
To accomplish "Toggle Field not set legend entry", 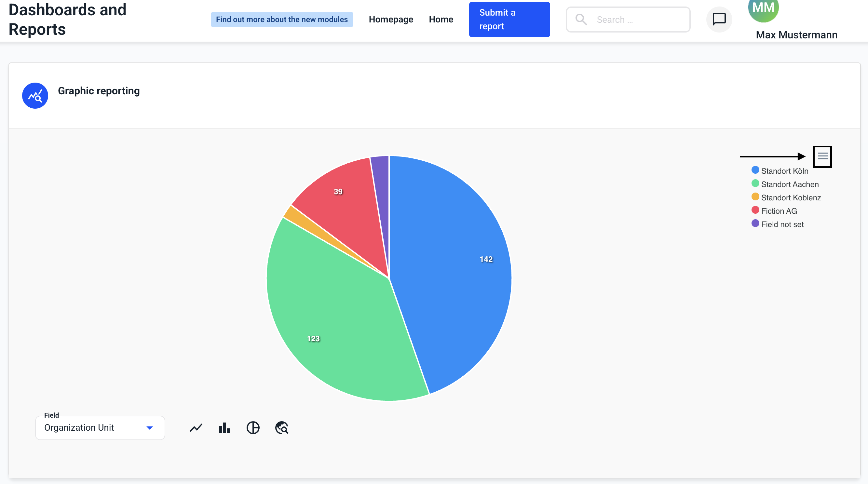I will pyautogui.click(x=782, y=224).
